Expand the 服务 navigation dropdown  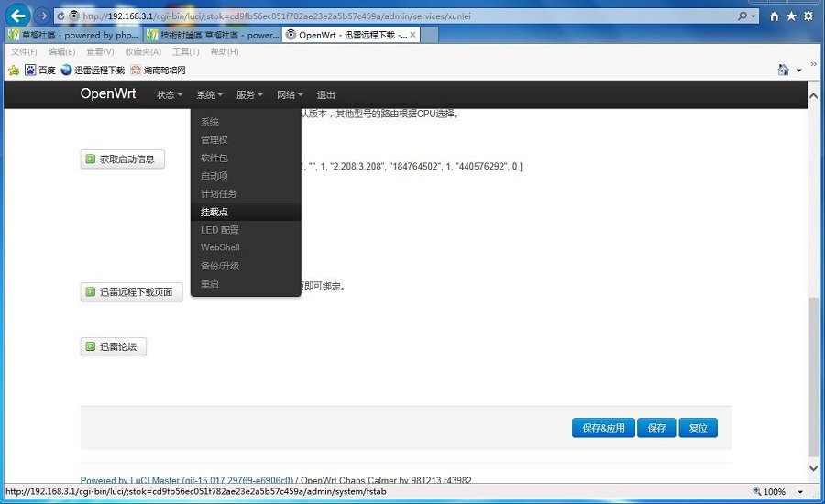[249, 95]
